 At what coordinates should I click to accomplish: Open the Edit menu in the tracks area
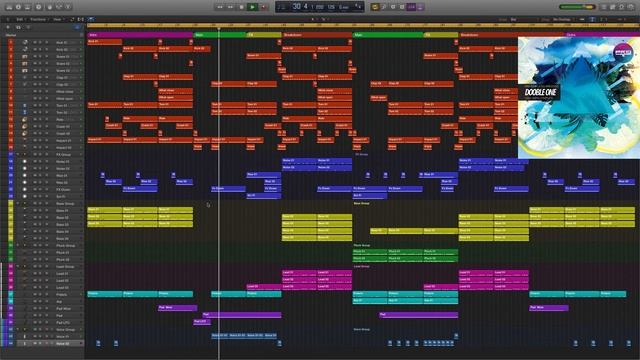[x=20, y=19]
